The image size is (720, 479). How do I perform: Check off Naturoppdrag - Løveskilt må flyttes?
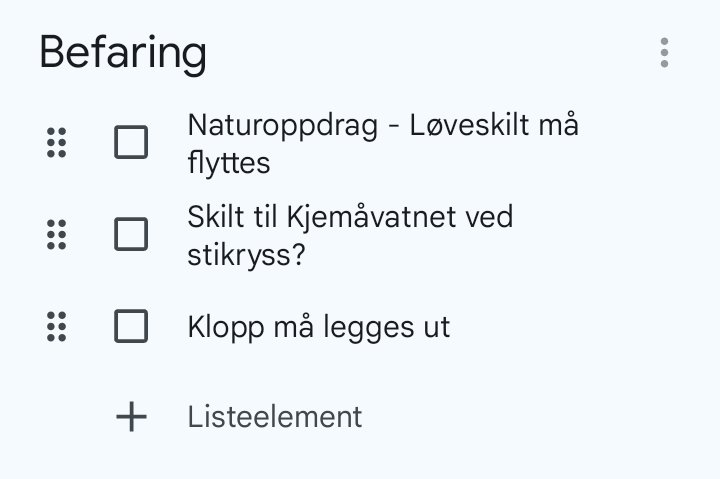click(x=131, y=143)
